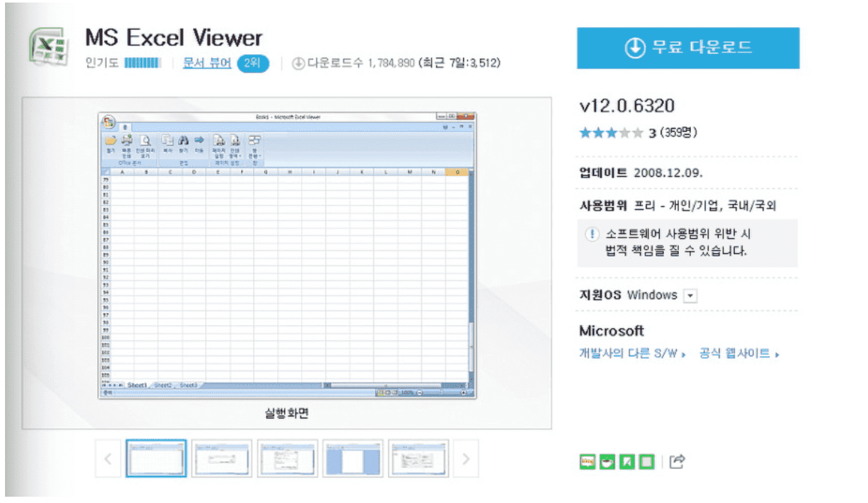
Task: Click the large Excel Viewer preview screenshot
Action: pos(287,255)
